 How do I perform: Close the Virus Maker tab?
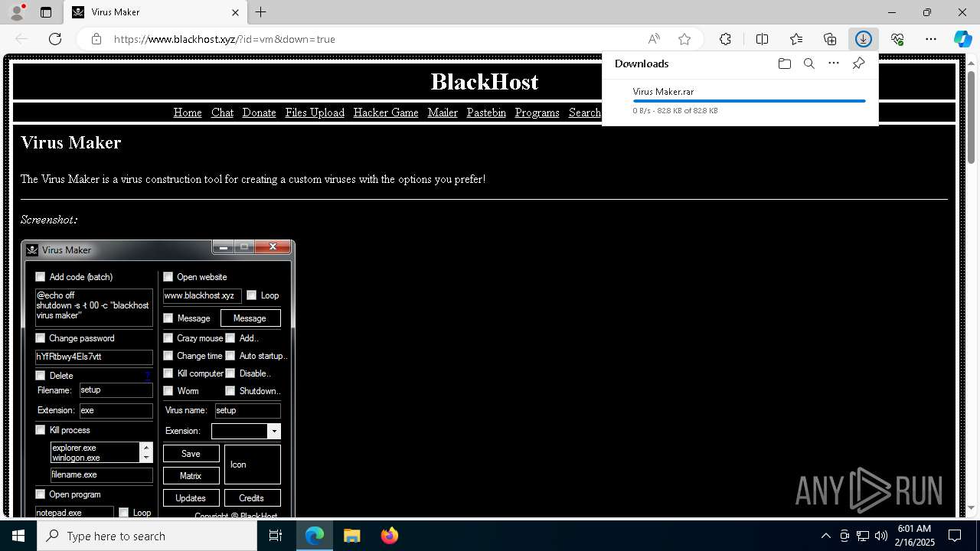[x=235, y=12]
